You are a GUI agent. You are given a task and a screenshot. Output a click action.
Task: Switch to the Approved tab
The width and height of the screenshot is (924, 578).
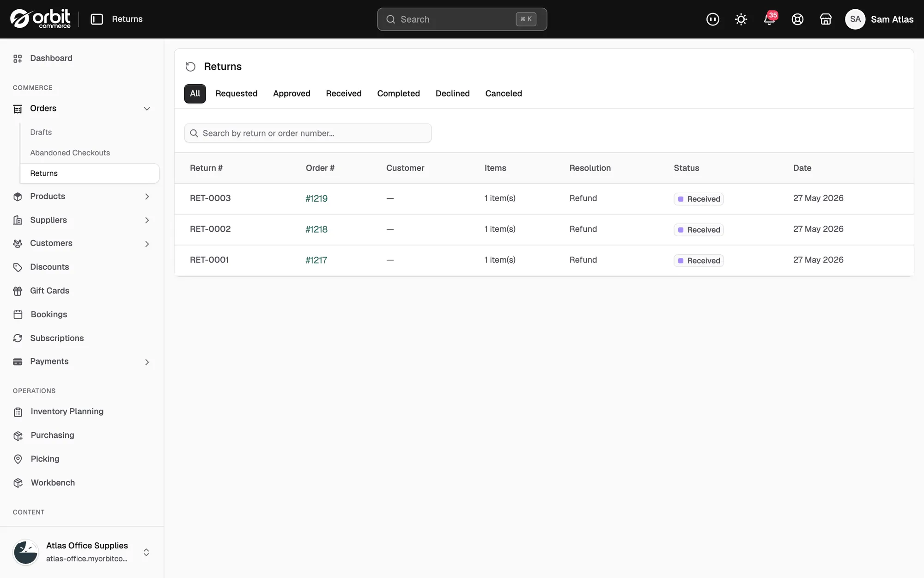[x=292, y=93]
